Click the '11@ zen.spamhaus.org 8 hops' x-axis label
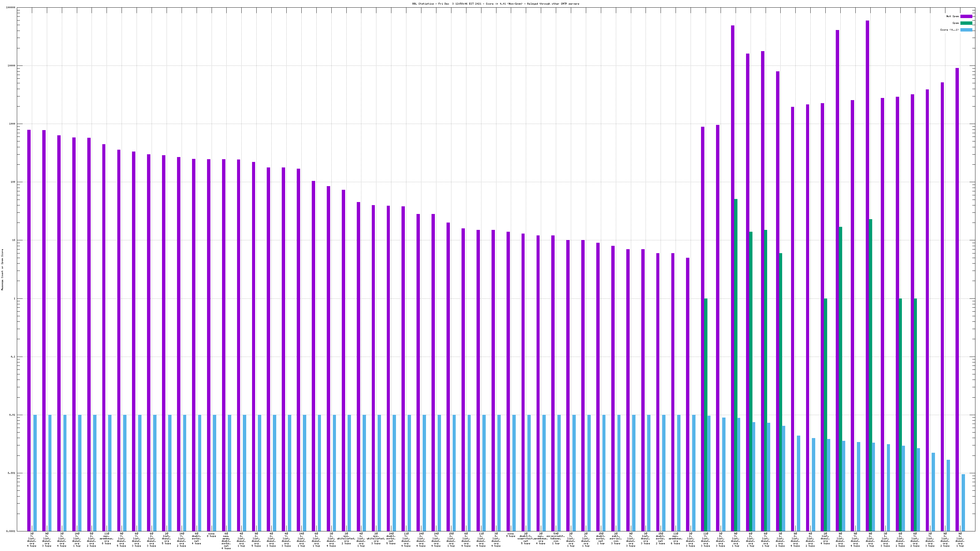The image size is (980, 551). click(107, 538)
